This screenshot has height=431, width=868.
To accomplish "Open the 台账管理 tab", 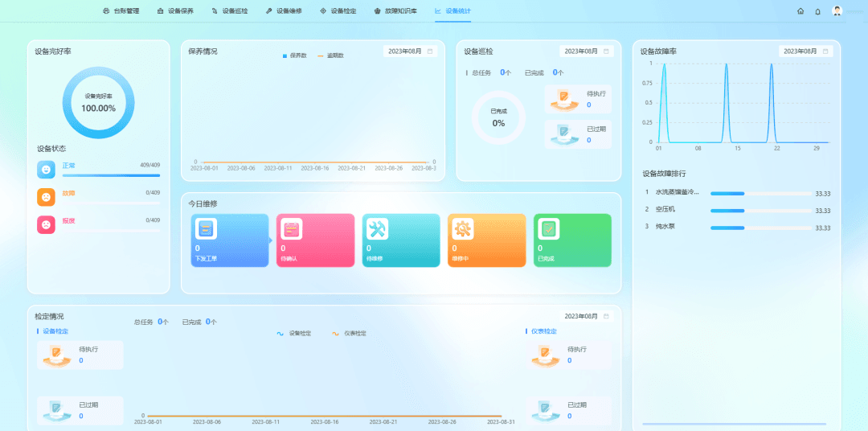I will click(x=121, y=11).
